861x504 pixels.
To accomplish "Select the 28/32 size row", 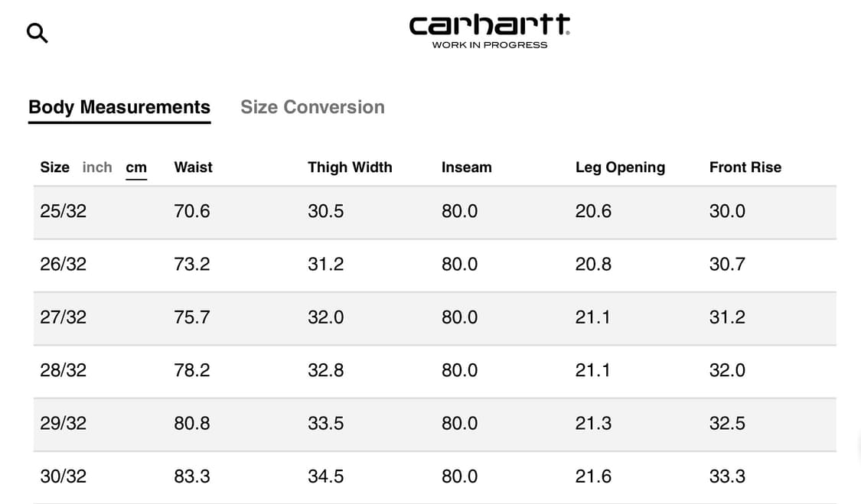I will 64,371.
